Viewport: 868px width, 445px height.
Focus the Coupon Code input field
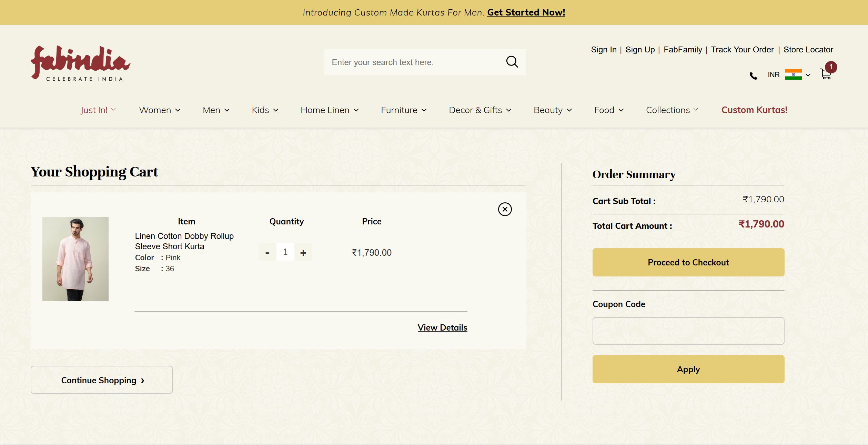(688, 331)
